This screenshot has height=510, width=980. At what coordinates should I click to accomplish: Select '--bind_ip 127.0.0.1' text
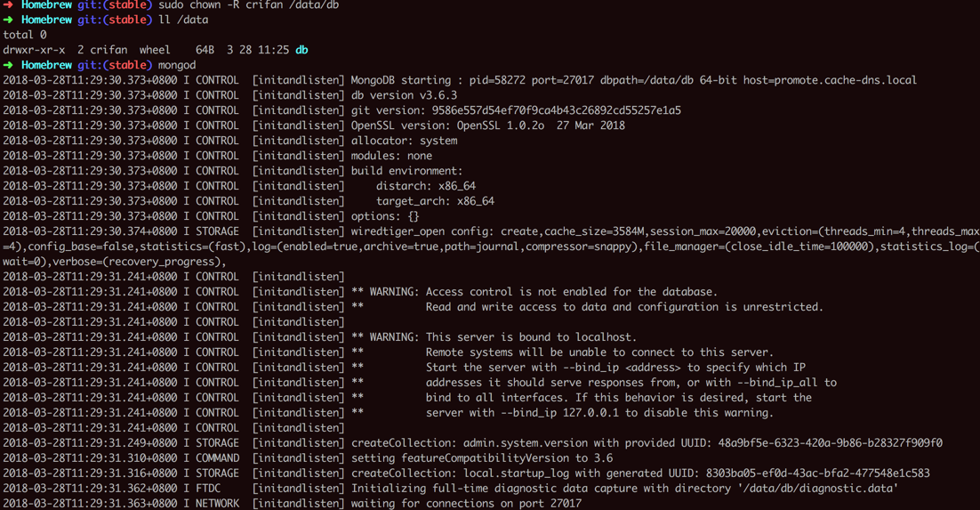[559, 412]
